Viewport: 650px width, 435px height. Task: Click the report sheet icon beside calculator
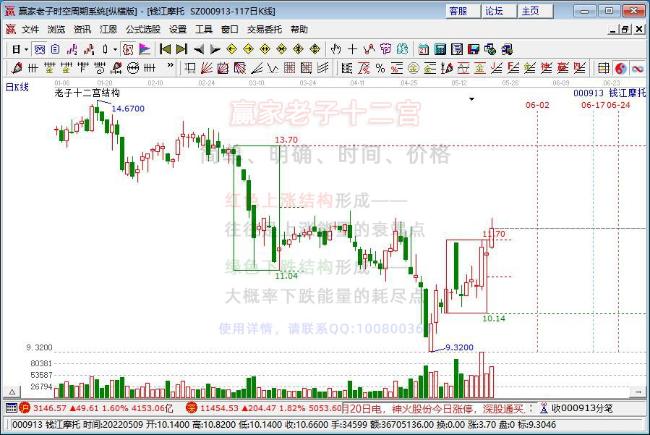[457, 49]
